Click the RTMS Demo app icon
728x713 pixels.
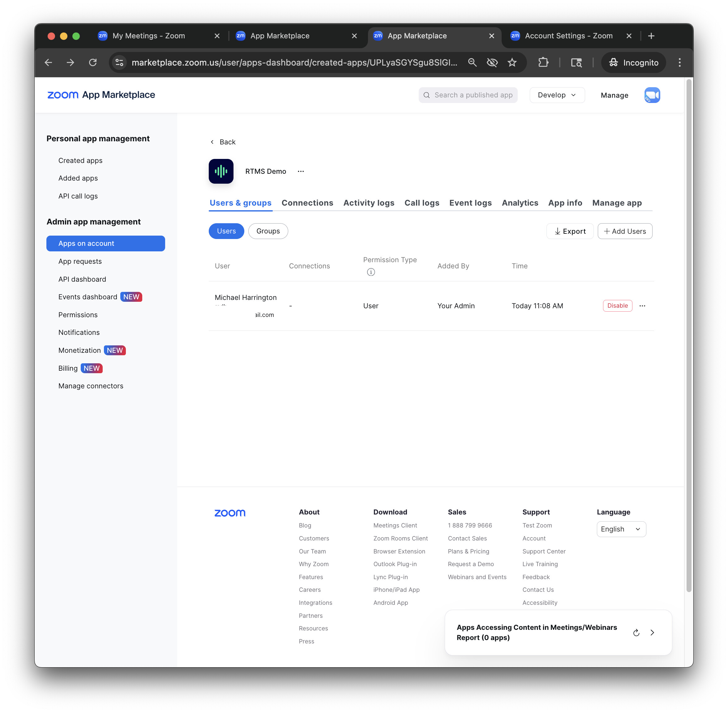pos(221,171)
